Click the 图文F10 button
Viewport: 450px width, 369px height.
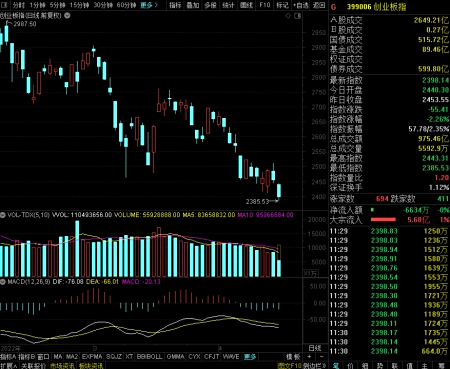click(289, 366)
